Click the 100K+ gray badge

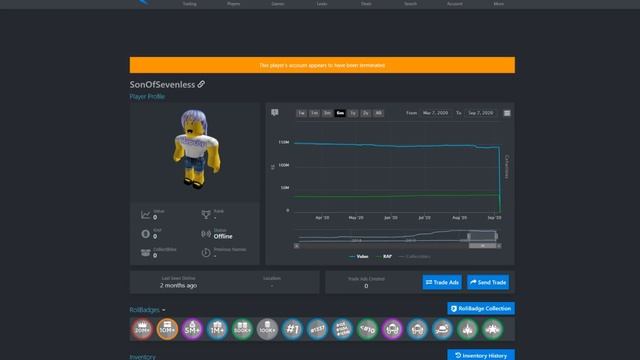(267, 329)
